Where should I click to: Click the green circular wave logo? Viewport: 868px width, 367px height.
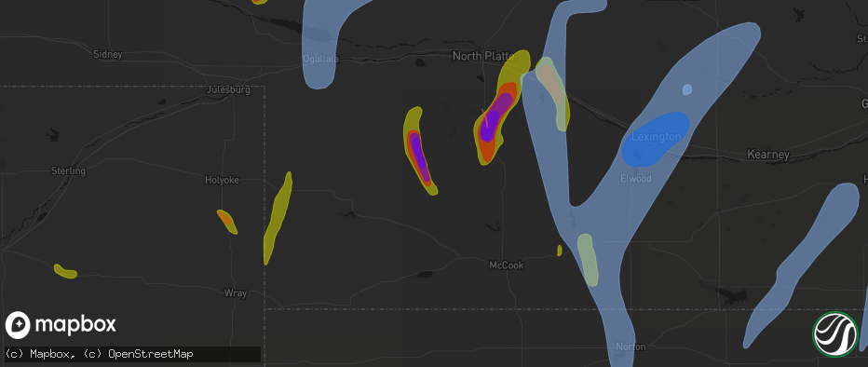coord(834,334)
